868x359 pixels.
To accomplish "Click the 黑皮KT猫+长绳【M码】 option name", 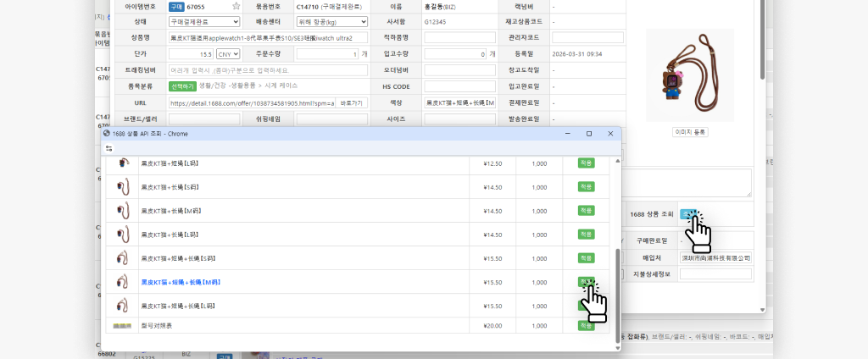I will [x=170, y=211].
